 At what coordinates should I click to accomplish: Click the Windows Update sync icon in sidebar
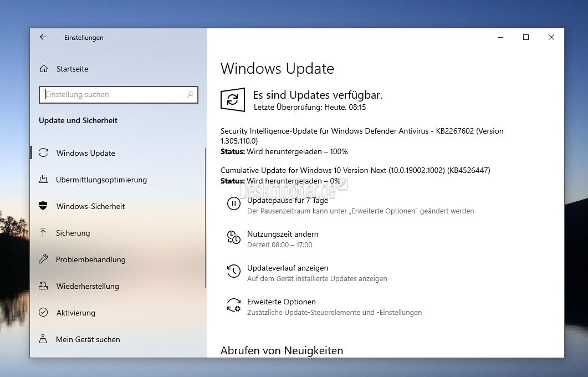point(43,152)
